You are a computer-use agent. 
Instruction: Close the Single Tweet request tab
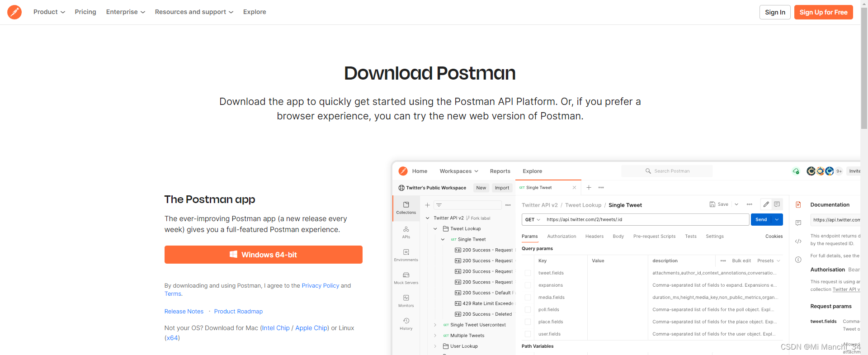click(574, 187)
